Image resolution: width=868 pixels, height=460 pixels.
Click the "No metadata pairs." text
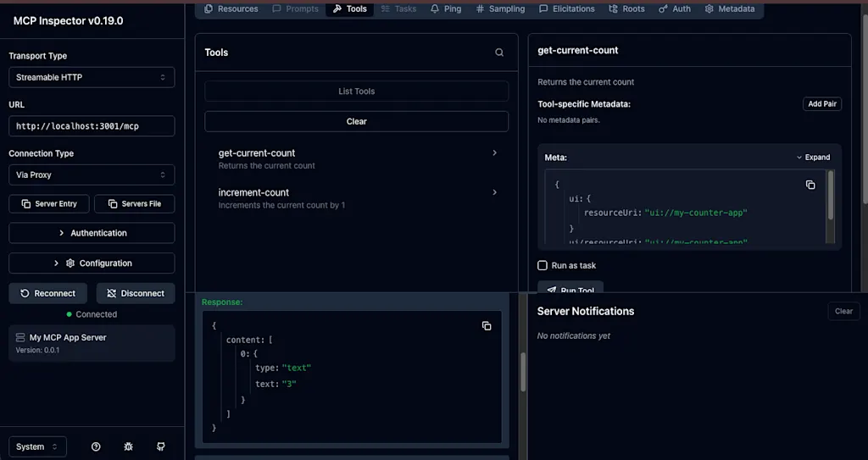(569, 120)
